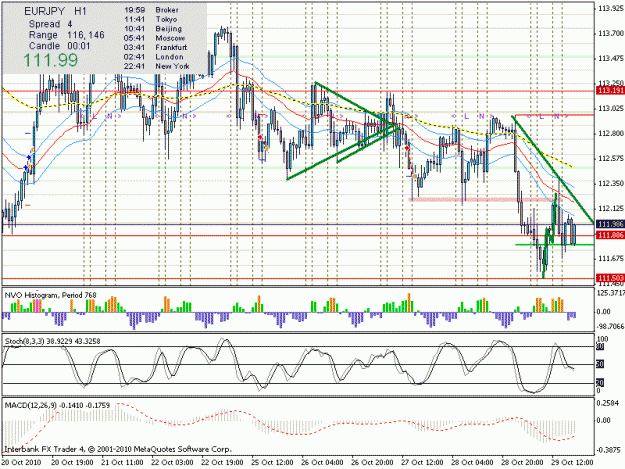625x469 pixels.
Task: Click the Beijing time row 10:41
Action: click(153, 29)
